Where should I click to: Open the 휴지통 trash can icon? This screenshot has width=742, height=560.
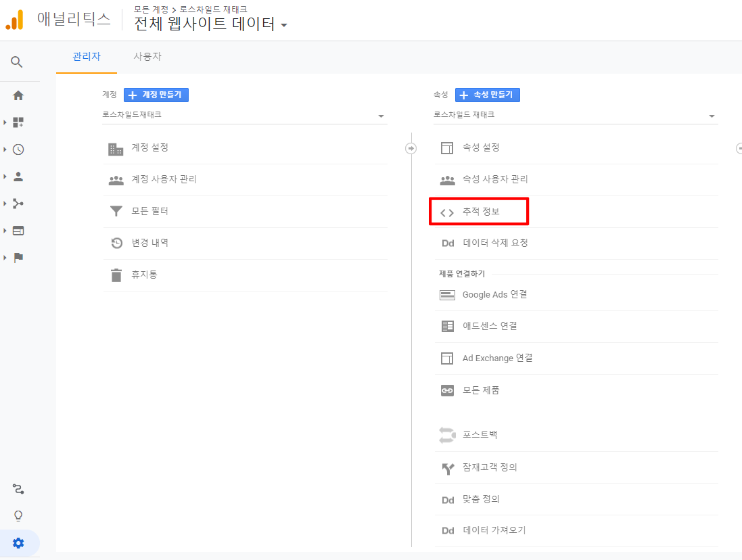116,275
